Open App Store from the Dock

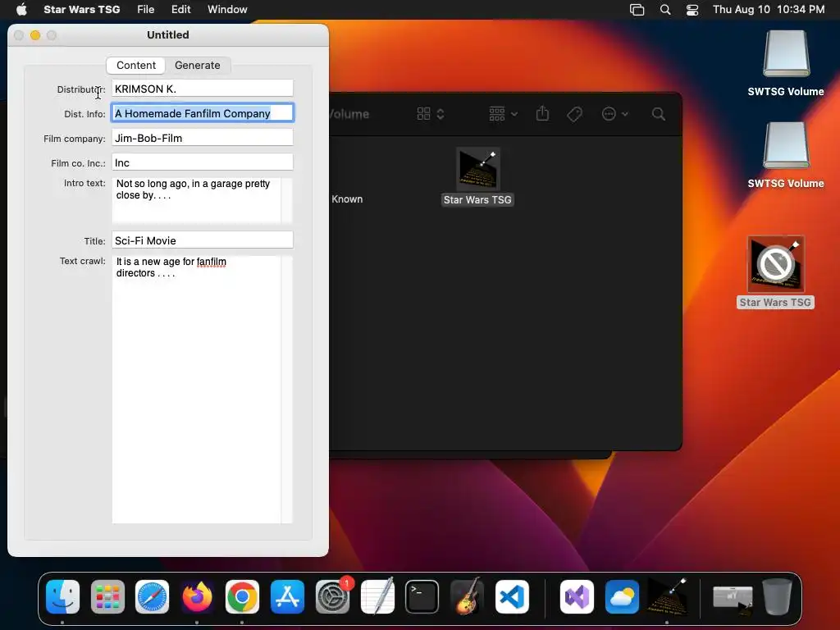coord(287,597)
